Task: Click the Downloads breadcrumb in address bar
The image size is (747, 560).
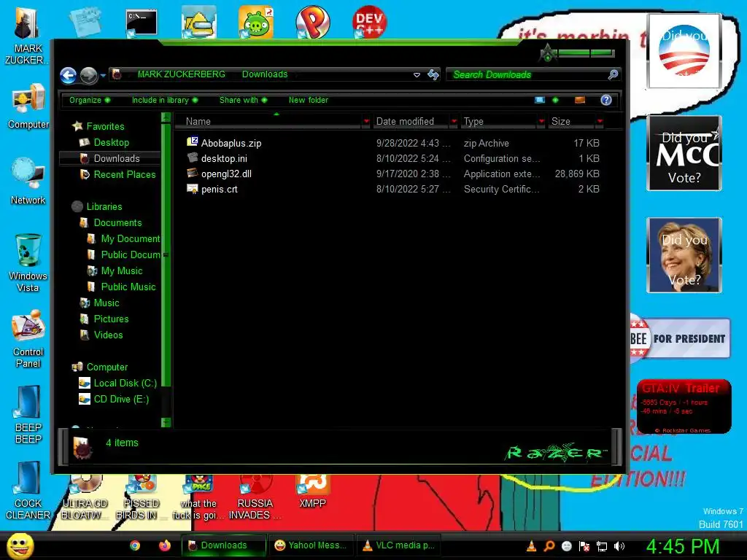Action: point(265,74)
